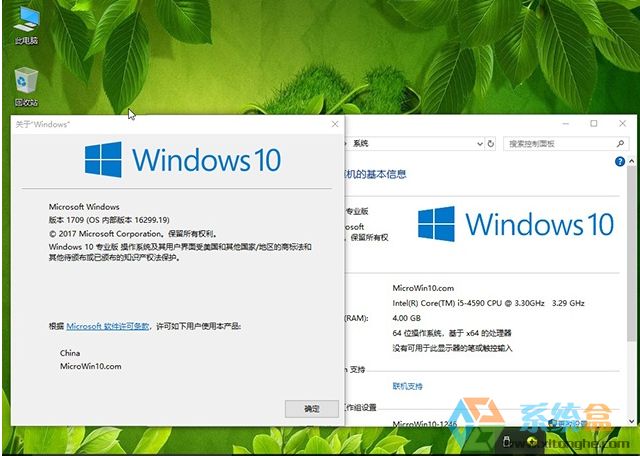This screenshot has width=640, height=456.
Task: Open the 联机支持 online support link
Action: [407, 386]
